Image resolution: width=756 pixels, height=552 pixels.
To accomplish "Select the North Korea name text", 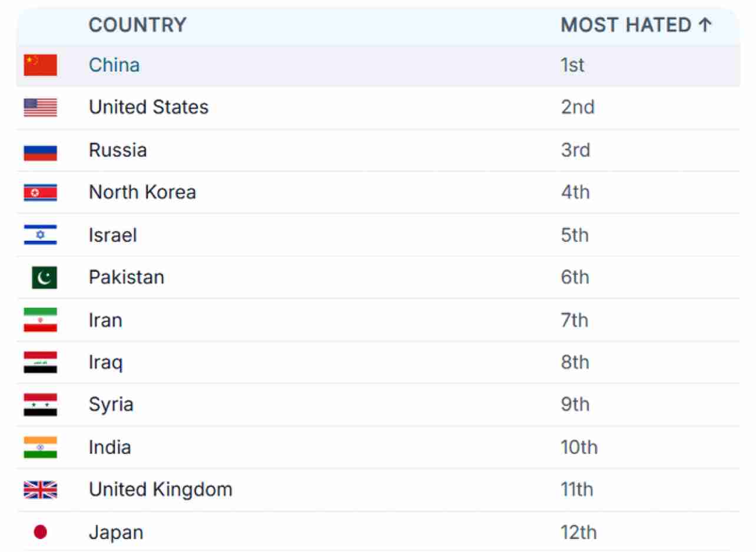I will (x=142, y=192).
